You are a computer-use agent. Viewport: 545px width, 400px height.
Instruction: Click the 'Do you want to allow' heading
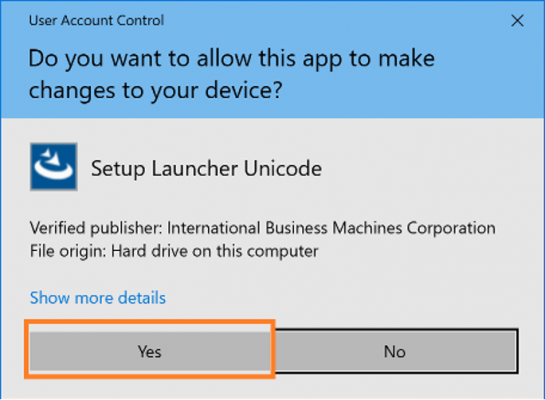point(231,74)
